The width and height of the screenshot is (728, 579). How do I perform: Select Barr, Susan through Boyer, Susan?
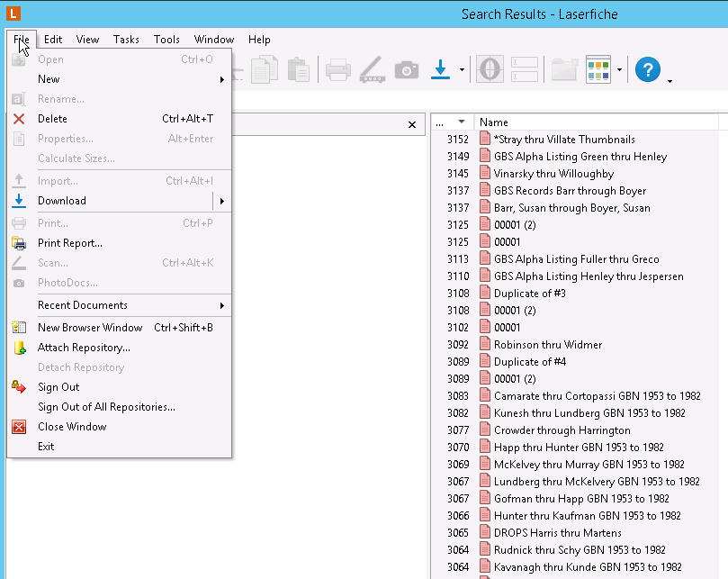coord(572,208)
